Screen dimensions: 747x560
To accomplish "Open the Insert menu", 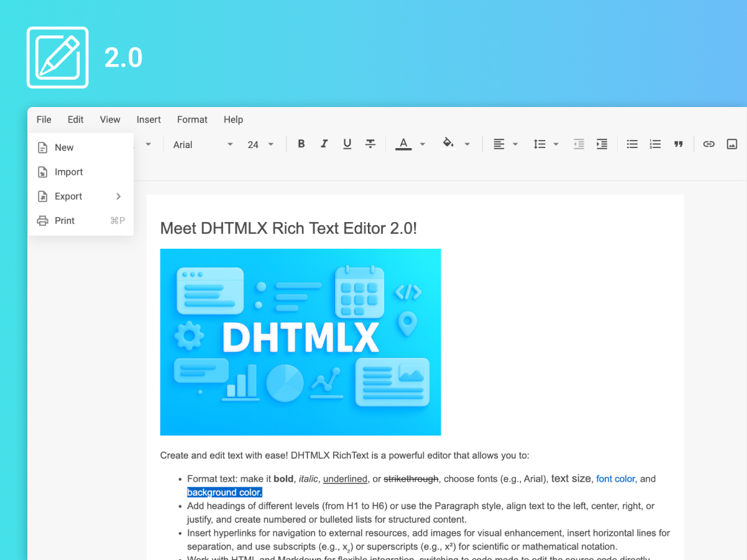I will pyautogui.click(x=149, y=119).
